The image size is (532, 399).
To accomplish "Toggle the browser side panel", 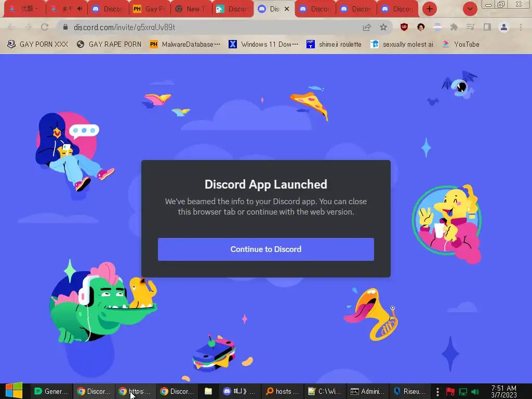I will click(x=487, y=27).
